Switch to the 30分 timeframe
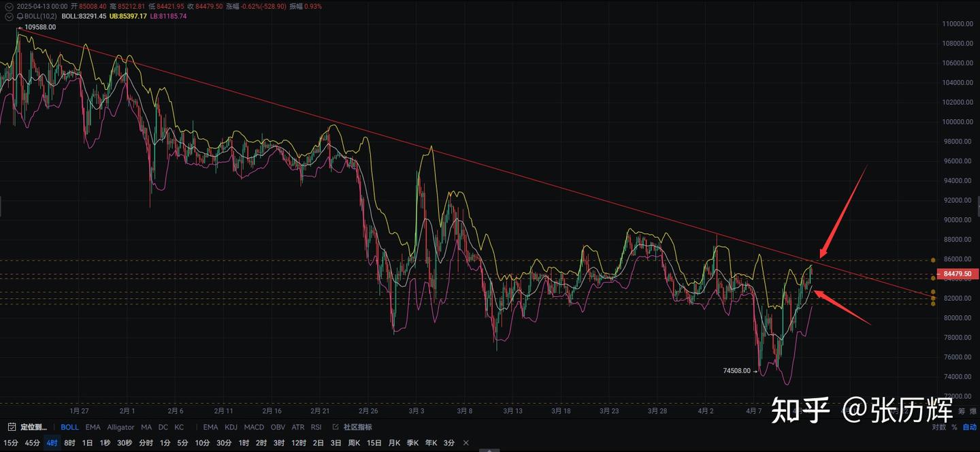Screen dimensions: 980x452 click(224, 443)
